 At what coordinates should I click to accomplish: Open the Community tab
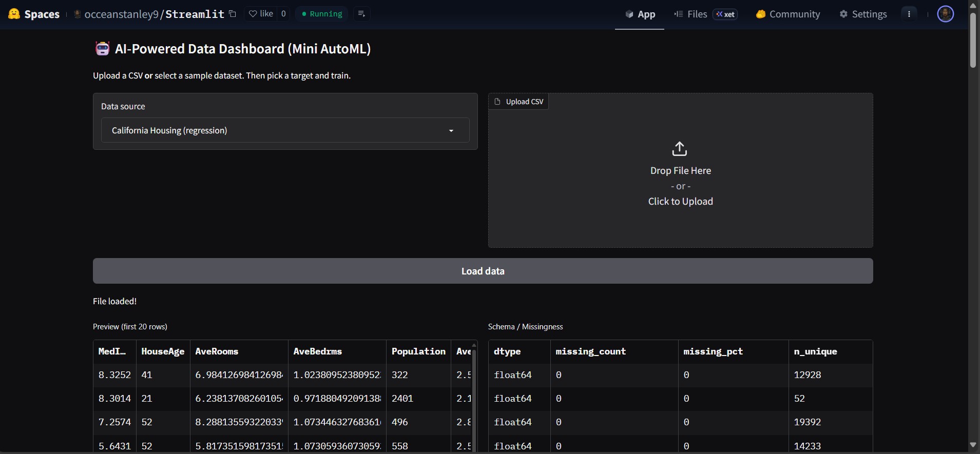click(788, 14)
